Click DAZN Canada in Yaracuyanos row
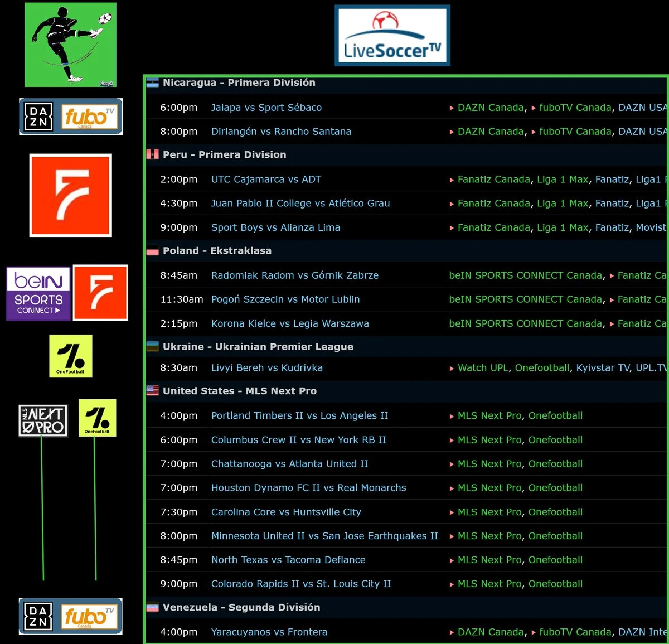Viewport: 669px width, 644px height. point(491,632)
